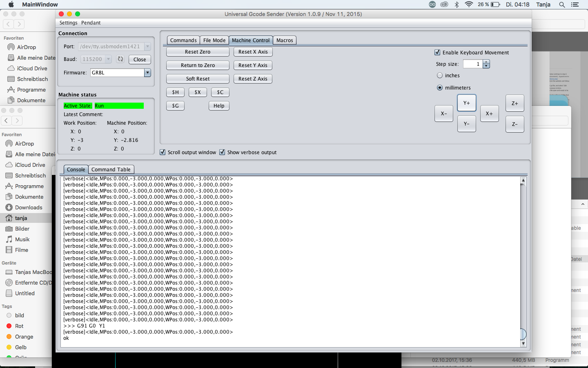The image size is (588, 368).
Task: Jog Z+ axis button
Action: [515, 103]
